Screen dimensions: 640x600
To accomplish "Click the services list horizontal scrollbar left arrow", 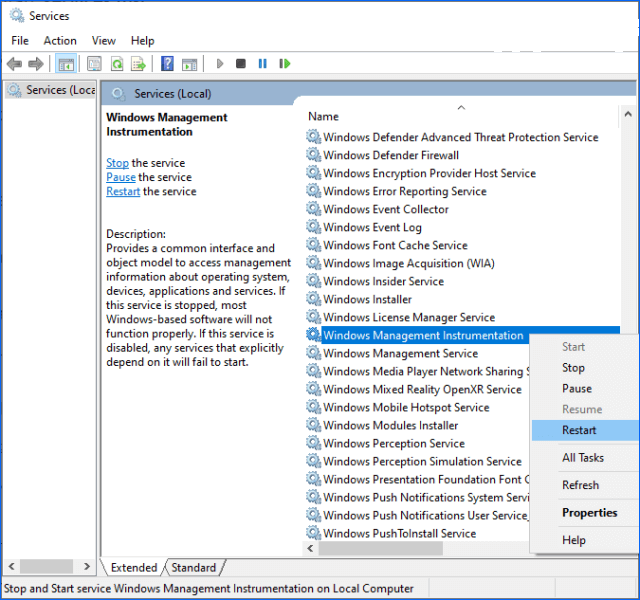I will click(311, 548).
